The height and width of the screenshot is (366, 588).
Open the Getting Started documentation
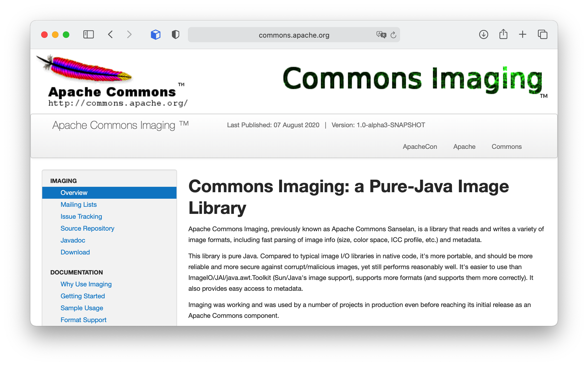click(83, 296)
